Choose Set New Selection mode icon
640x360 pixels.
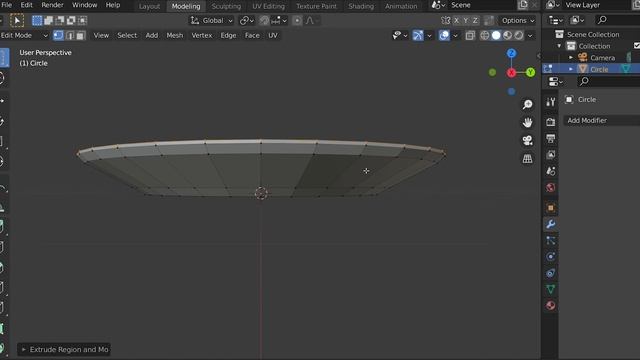(37, 20)
